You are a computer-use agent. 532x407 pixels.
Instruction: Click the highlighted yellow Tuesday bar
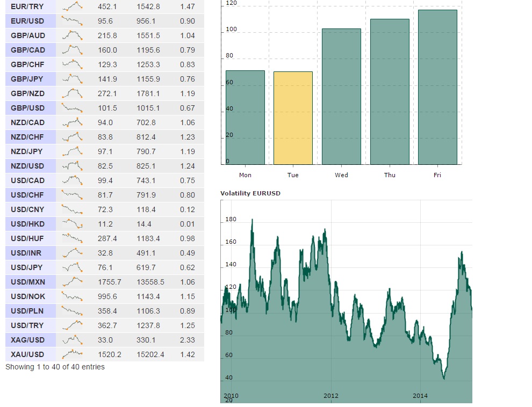(x=293, y=118)
